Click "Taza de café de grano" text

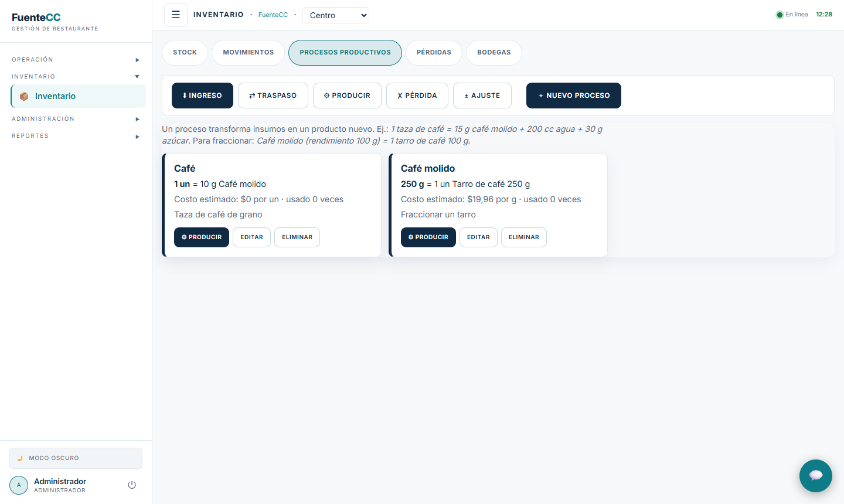tap(218, 214)
